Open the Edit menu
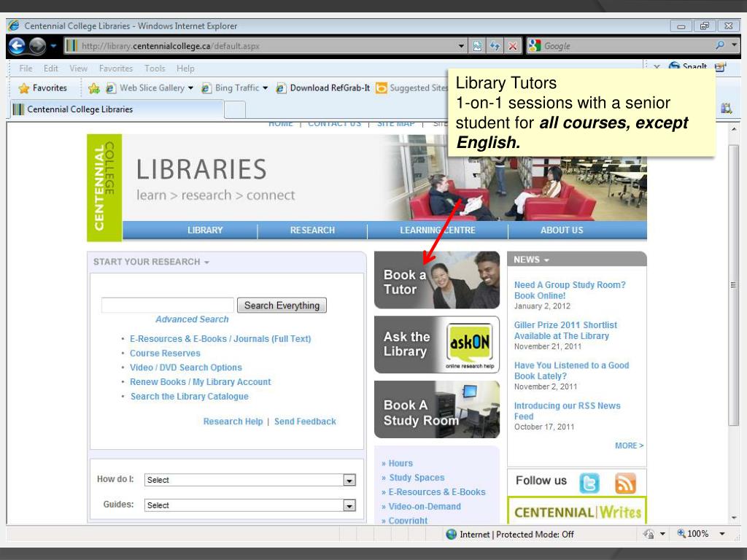Image resolution: width=747 pixels, height=560 pixels. click(50, 69)
